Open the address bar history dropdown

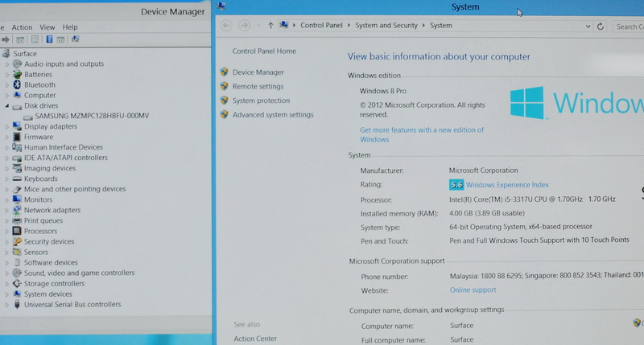click(x=588, y=27)
